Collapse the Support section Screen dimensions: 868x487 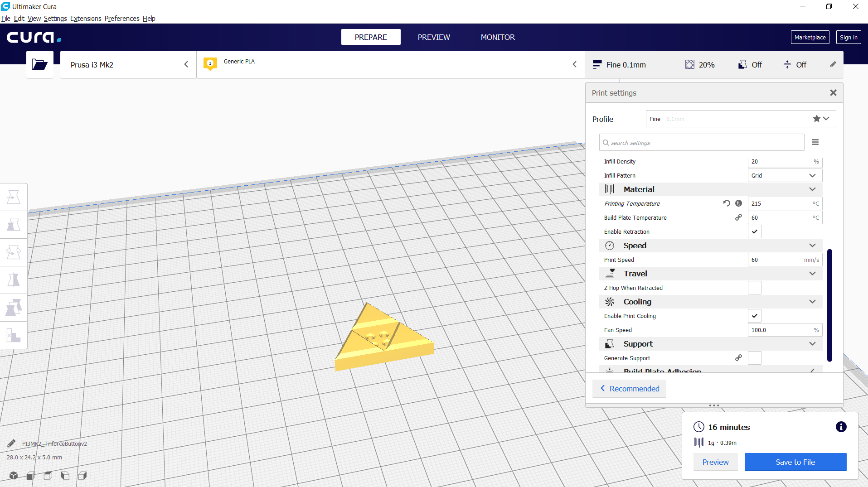(711, 344)
